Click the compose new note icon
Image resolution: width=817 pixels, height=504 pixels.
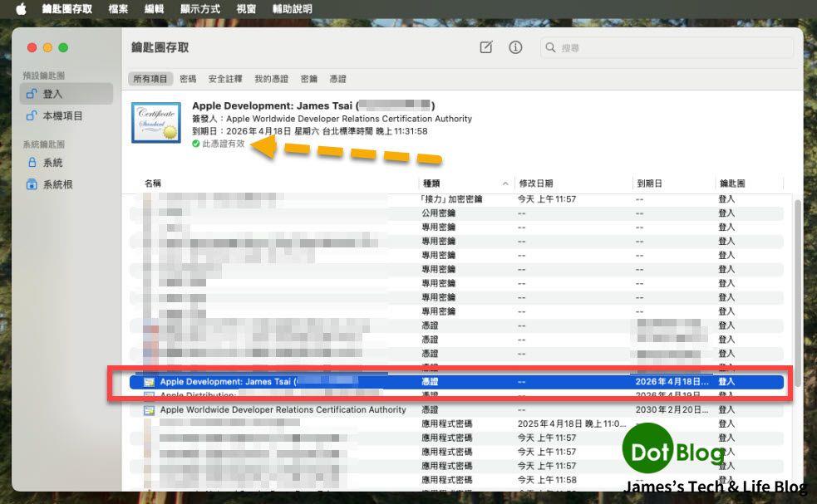click(486, 47)
